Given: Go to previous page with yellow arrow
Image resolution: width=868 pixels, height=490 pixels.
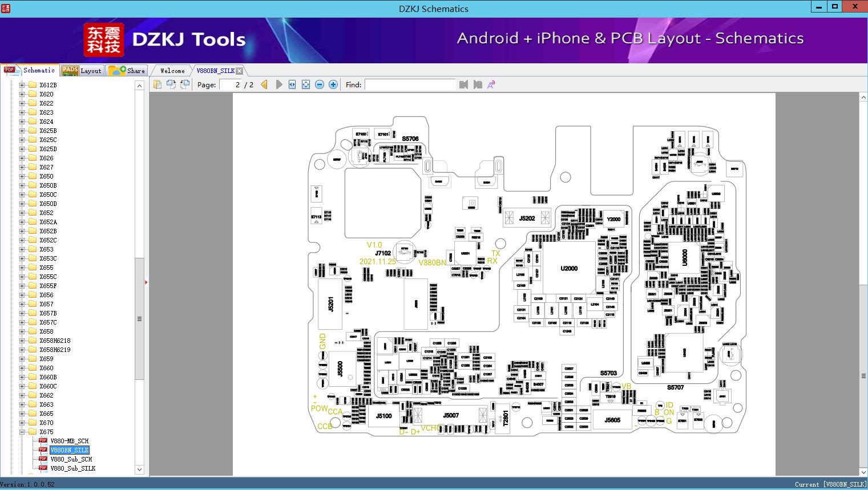Looking at the screenshot, I should pyautogui.click(x=264, y=84).
